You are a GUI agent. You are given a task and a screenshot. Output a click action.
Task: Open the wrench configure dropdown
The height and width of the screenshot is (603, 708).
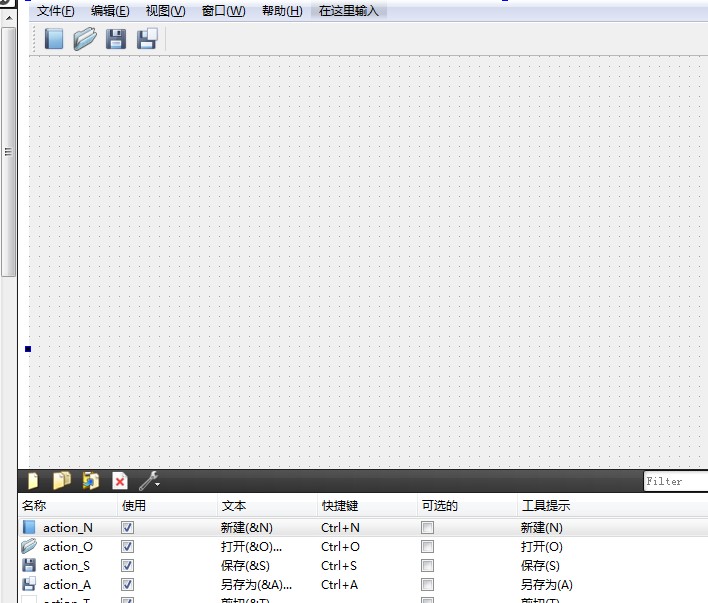tap(149, 481)
